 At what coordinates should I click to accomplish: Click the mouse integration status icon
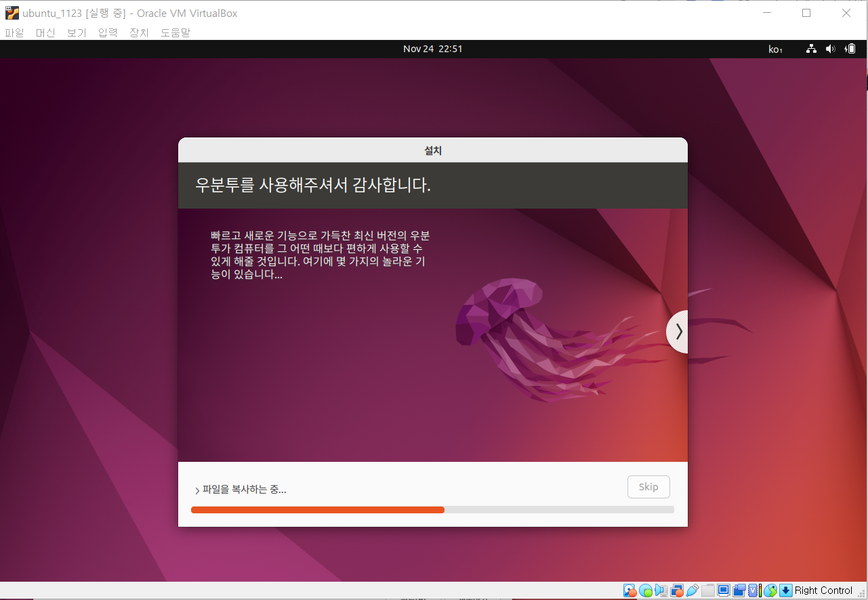(770, 591)
